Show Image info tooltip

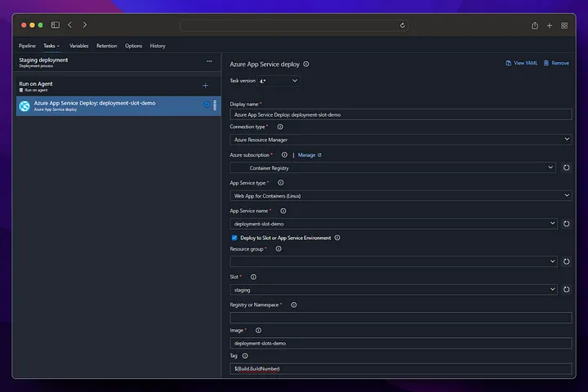click(x=258, y=331)
